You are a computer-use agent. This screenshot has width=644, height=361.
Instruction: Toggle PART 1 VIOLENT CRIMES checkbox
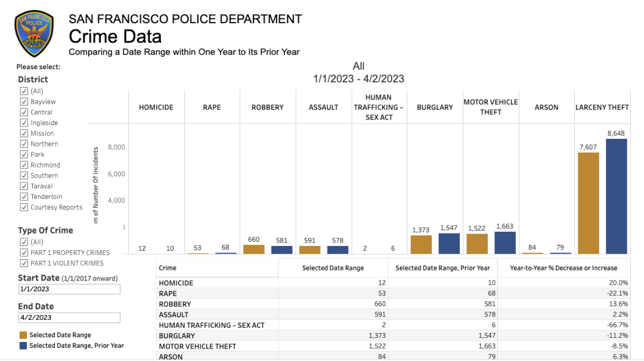[24, 263]
